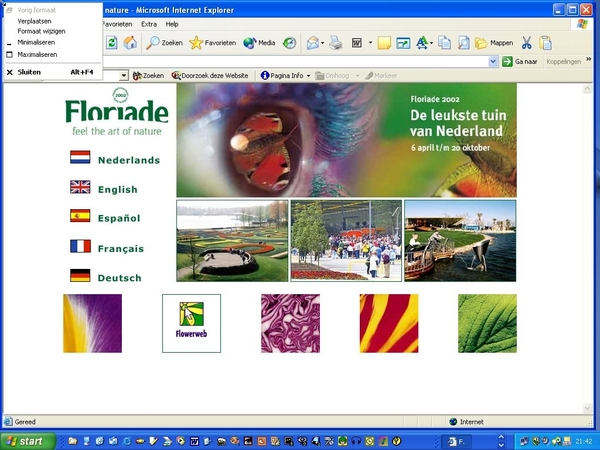The height and width of the screenshot is (450, 600).
Task: Click the purple and yellow petal tile
Action: coord(93,323)
